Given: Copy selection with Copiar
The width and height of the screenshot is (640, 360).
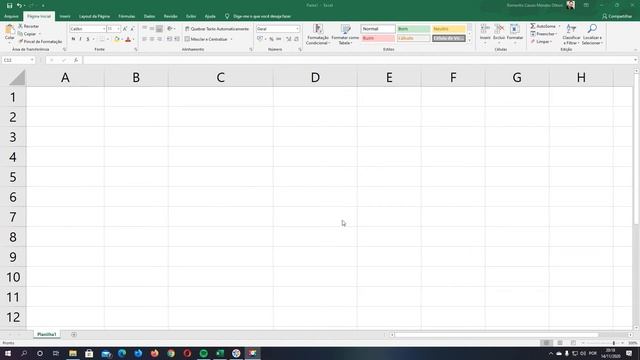Looking at the screenshot, I should coord(27,34).
